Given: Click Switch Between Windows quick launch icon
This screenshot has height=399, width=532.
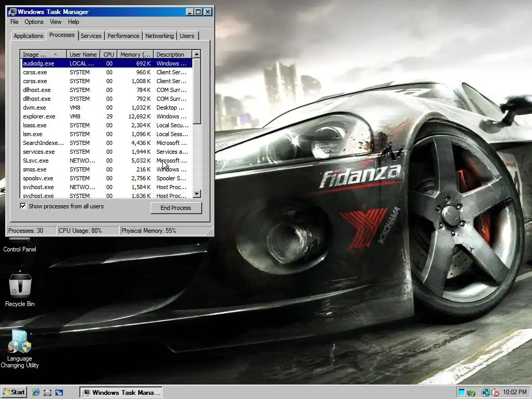Looking at the screenshot, I should tap(59, 393).
